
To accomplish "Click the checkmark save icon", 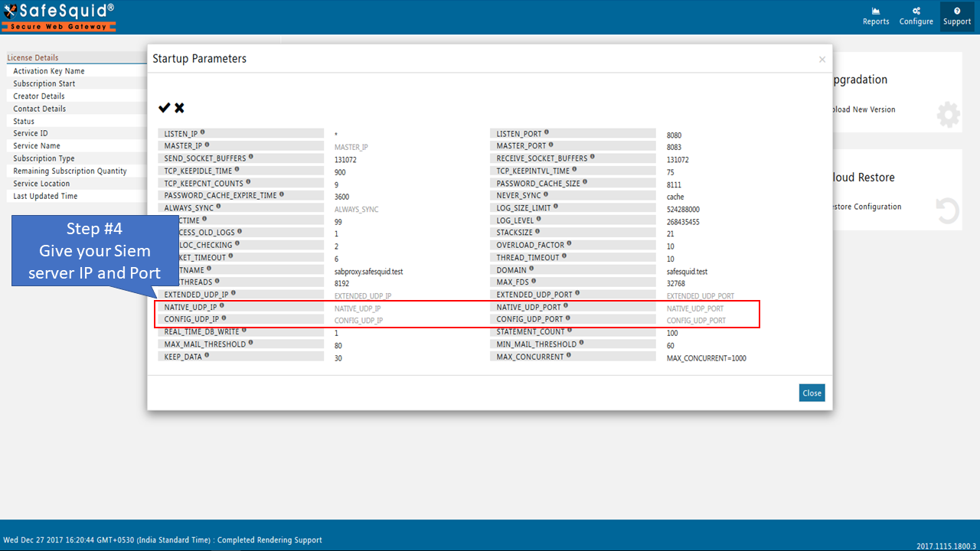I will (164, 108).
